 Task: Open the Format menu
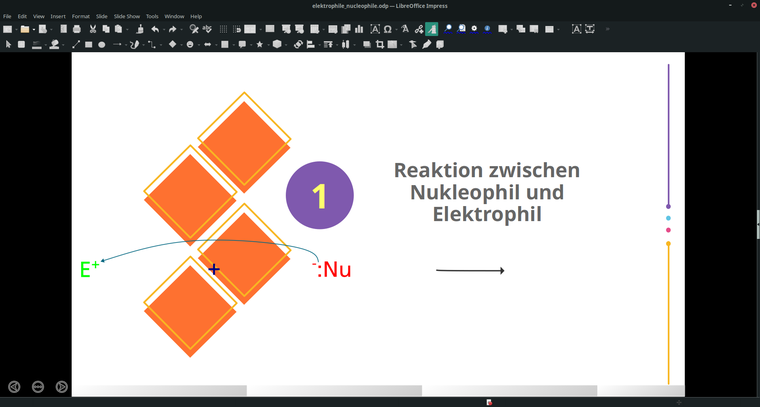[x=80, y=16]
